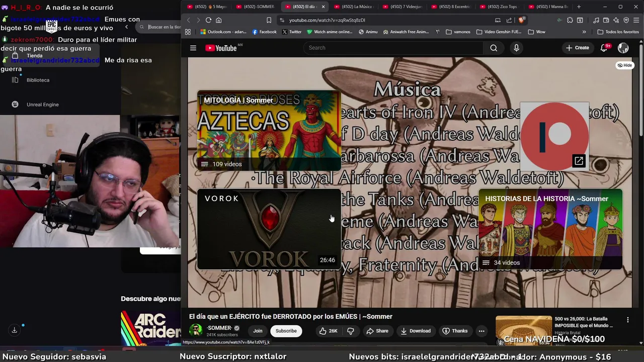Viewport: 644px width, 362px height.
Task: Dislike the video
Action: [351, 331]
